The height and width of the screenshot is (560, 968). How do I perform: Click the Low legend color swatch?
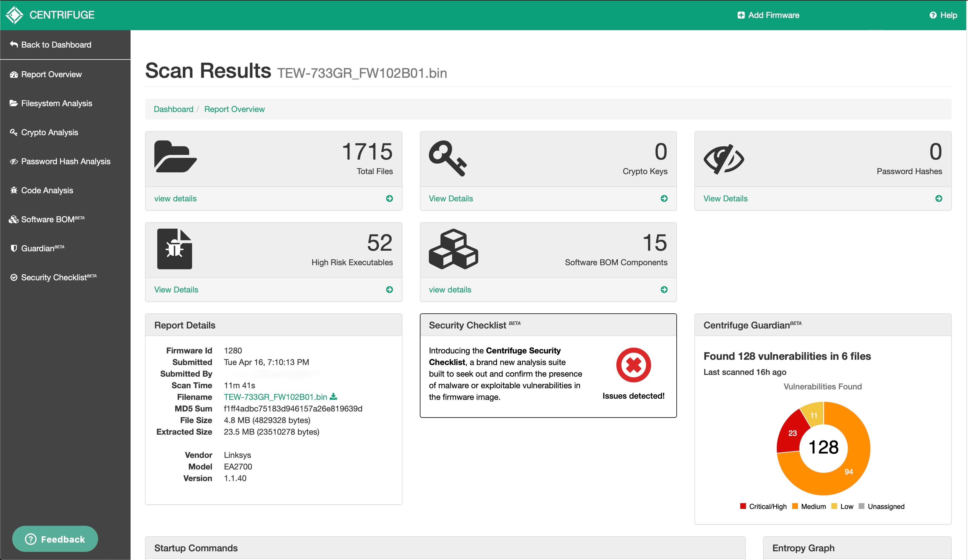[834, 506]
